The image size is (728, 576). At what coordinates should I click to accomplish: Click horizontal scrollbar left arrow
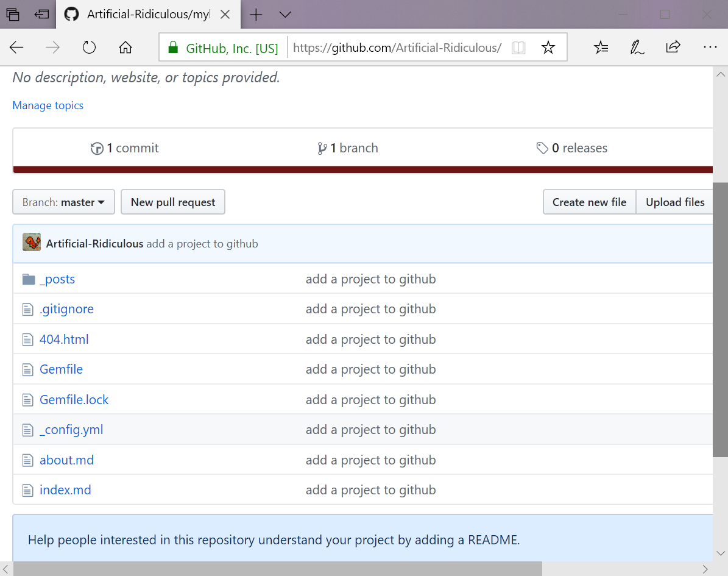(6, 569)
